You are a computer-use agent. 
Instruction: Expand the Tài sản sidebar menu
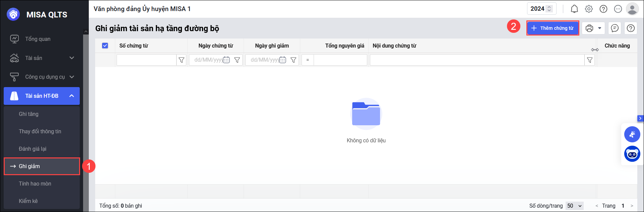coord(42,58)
